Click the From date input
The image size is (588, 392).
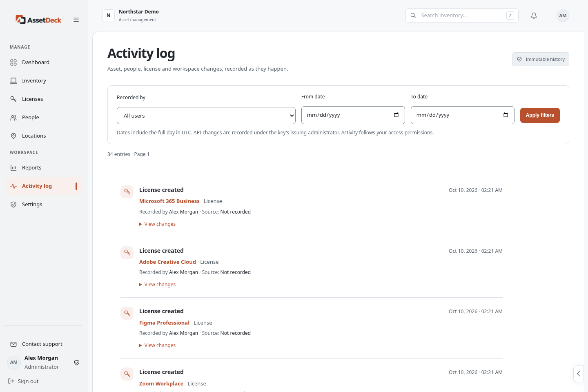point(353,115)
